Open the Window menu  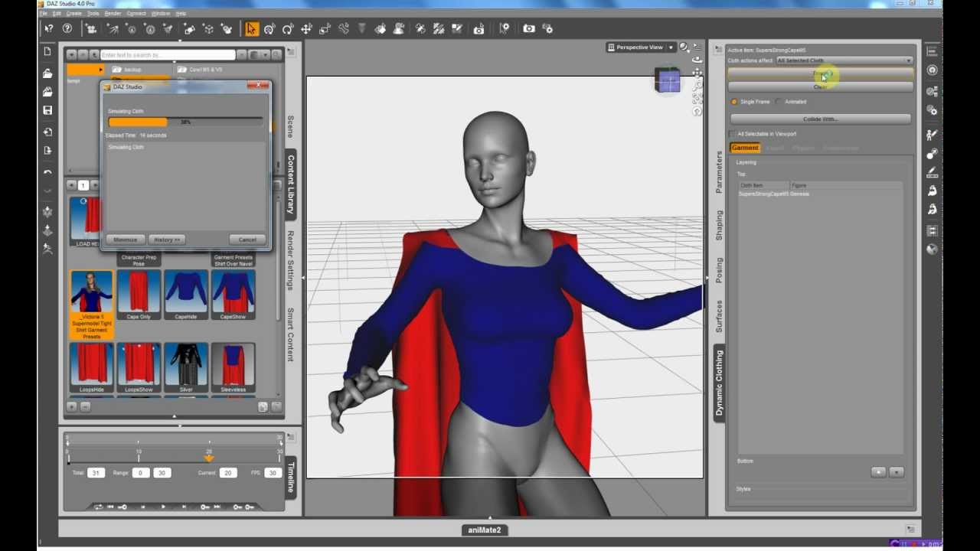(x=161, y=14)
